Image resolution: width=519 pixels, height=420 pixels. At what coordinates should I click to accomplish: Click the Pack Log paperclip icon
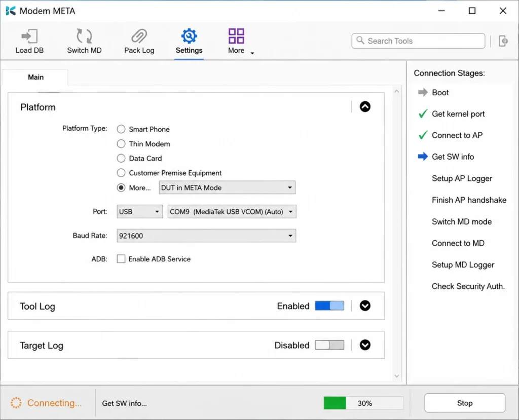click(139, 36)
